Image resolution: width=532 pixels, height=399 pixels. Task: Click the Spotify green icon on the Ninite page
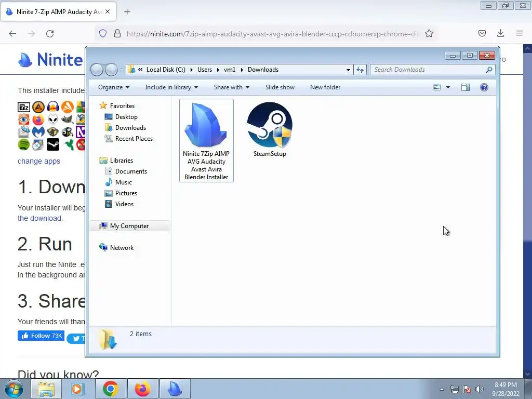(24, 144)
